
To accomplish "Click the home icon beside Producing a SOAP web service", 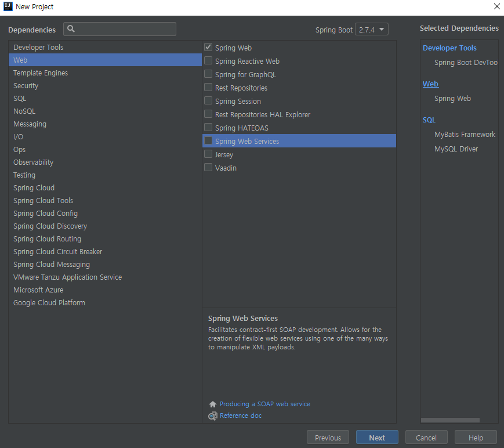I will pyautogui.click(x=212, y=404).
